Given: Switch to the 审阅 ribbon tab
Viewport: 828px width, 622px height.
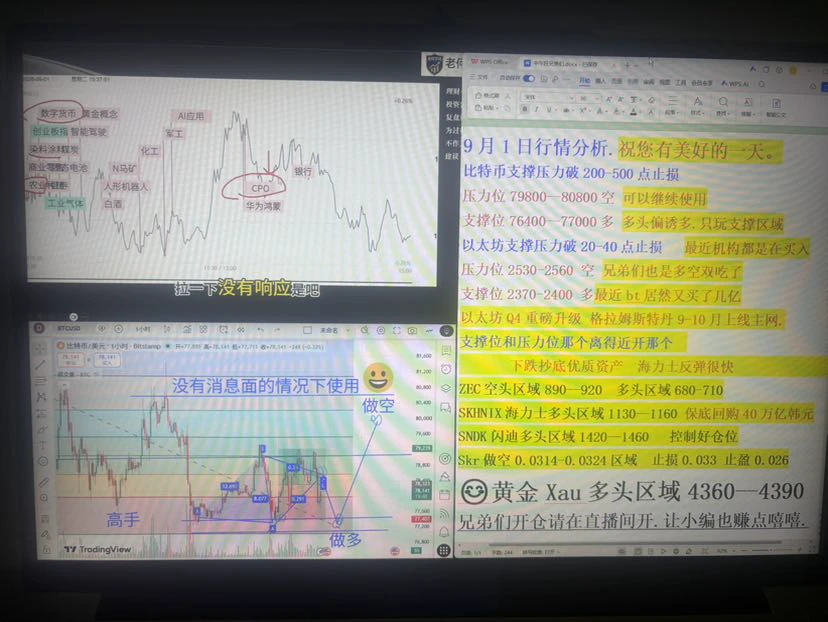Looking at the screenshot, I should click(x=649, y=82).
